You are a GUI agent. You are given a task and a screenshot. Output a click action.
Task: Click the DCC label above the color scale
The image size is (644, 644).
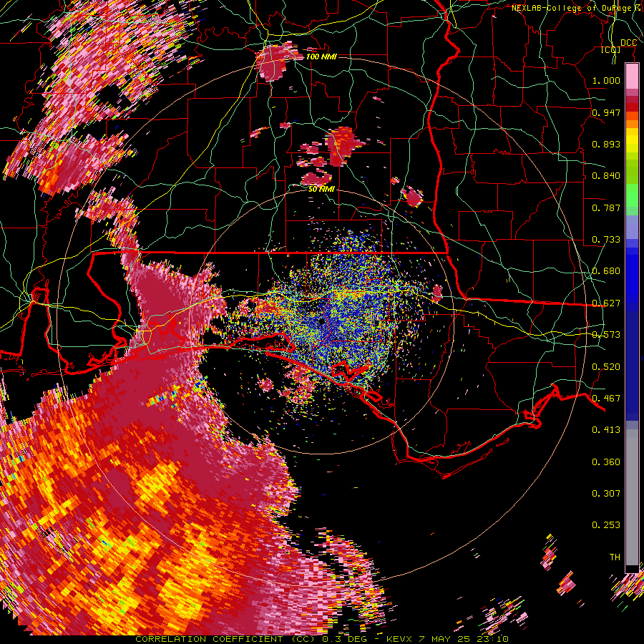point(628,43)
